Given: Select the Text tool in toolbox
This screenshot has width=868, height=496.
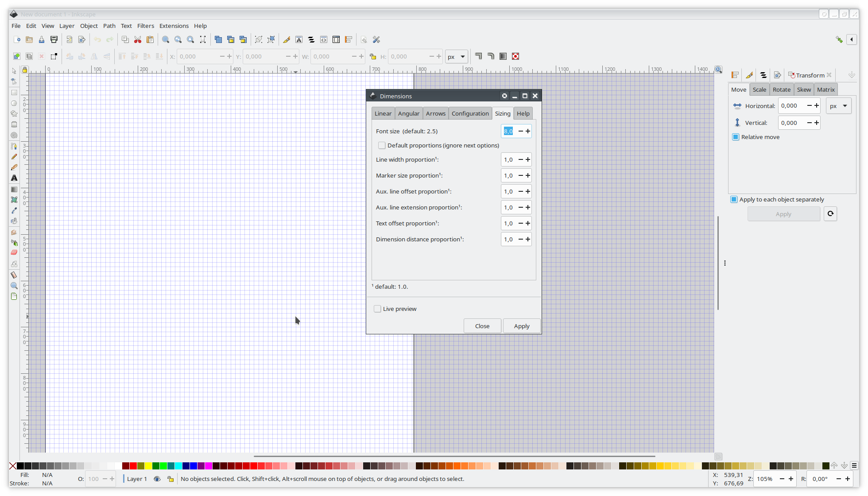Looking at the screenshot, I should click(14, 178).
